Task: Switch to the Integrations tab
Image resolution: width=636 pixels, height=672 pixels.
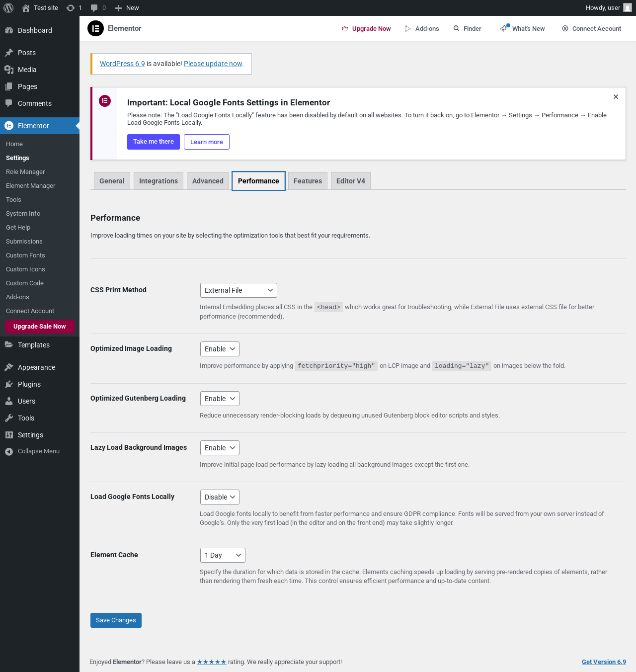Action: click(159, 181)
